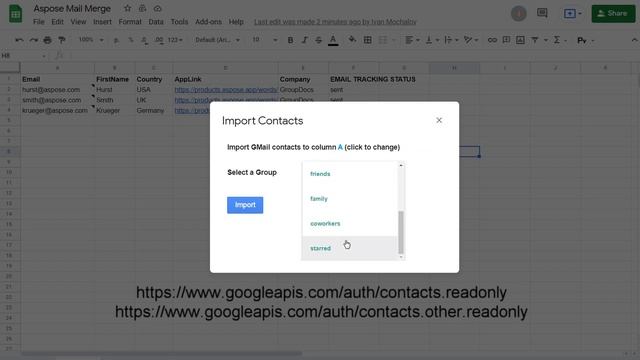Open the horizontal align dropdown
The image size is (640, 360).
pos(412,40)
